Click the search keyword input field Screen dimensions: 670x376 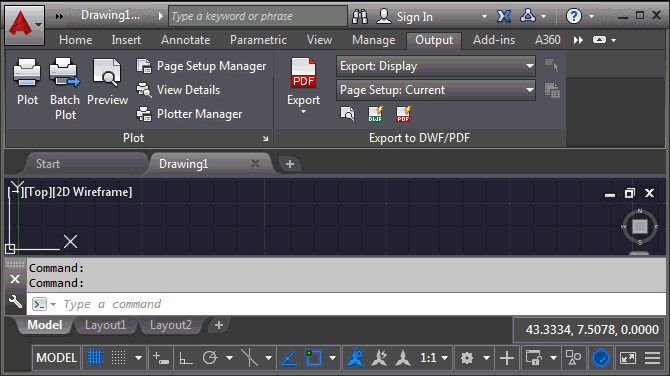tap(258, 16)
